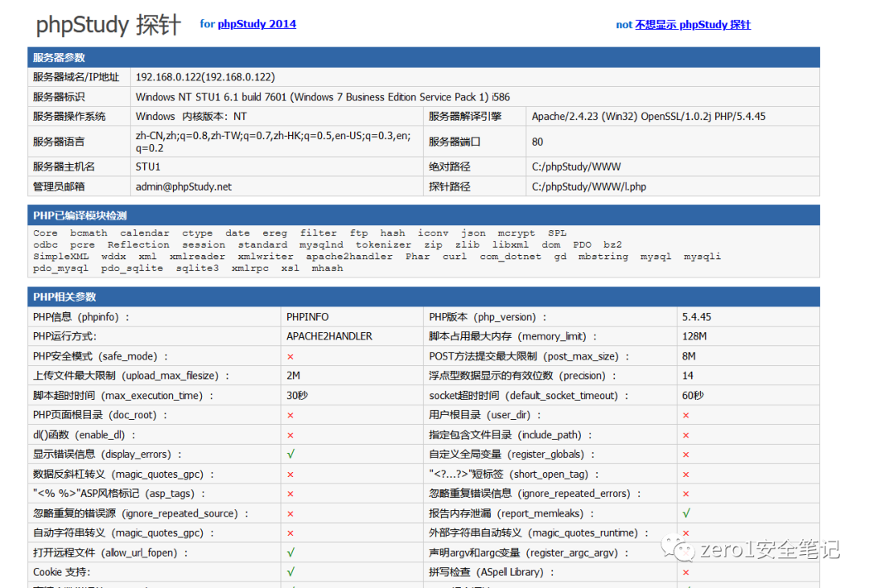Click the APACHE2HANDLER run mode value
The image size is (869, 588).
[329, 336]
